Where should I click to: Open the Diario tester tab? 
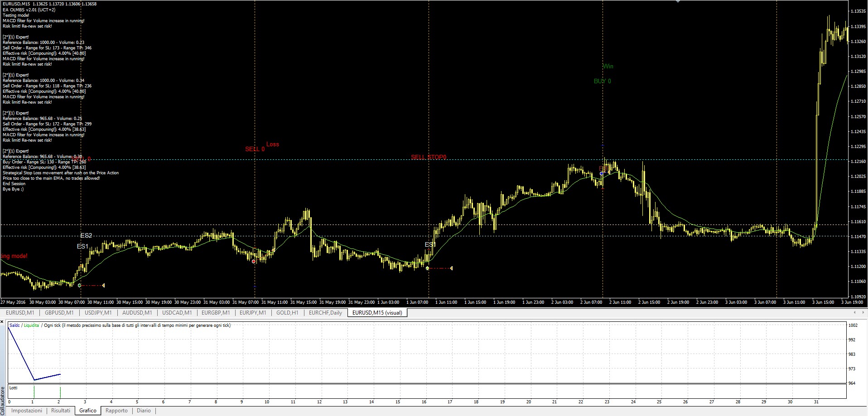point(144,411)
